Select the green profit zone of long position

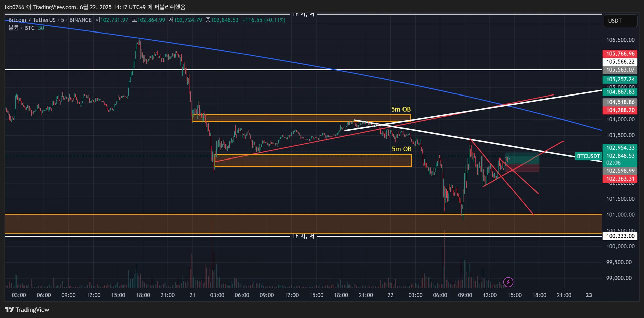[x=523, y=158]
